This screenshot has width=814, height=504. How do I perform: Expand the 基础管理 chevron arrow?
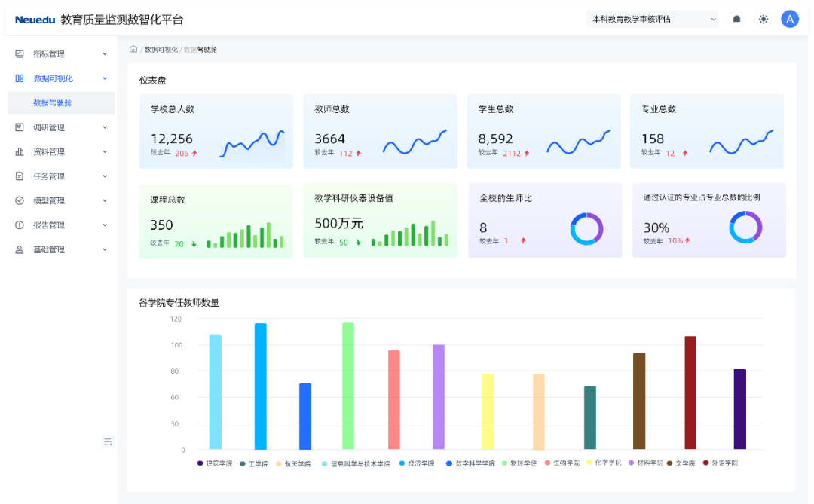pyautogui.click(x=105, y=250)
